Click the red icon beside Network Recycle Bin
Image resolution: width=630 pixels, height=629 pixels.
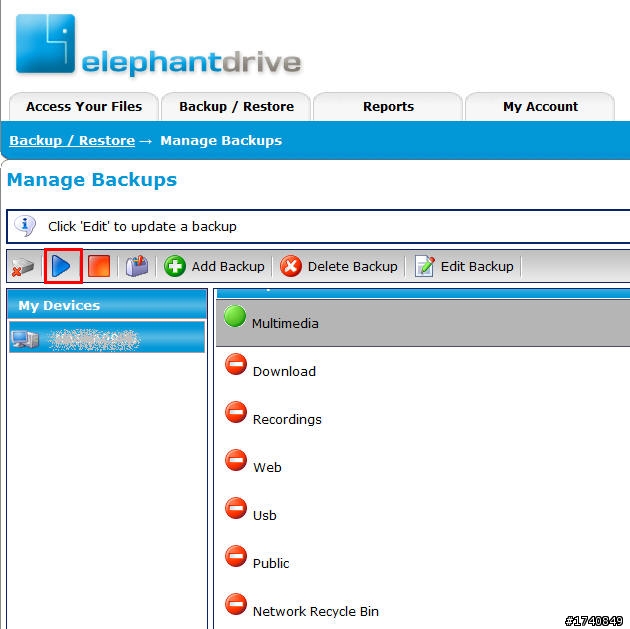(236, 604)
